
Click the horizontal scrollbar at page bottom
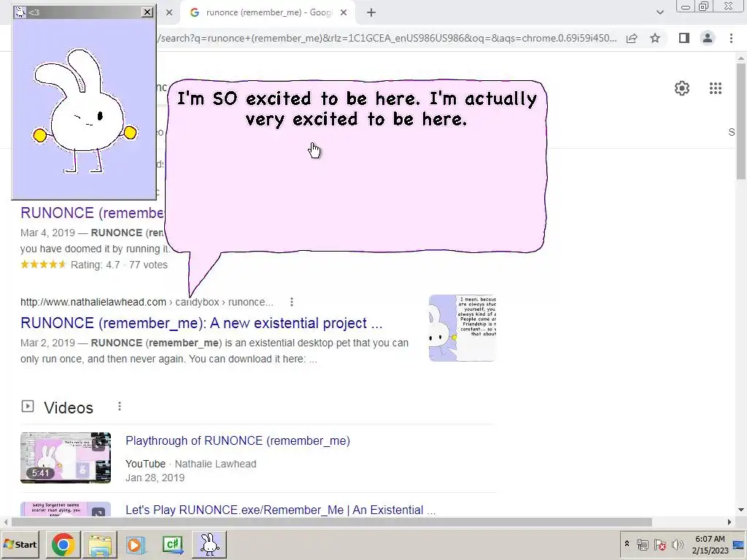tap(332, 522)
